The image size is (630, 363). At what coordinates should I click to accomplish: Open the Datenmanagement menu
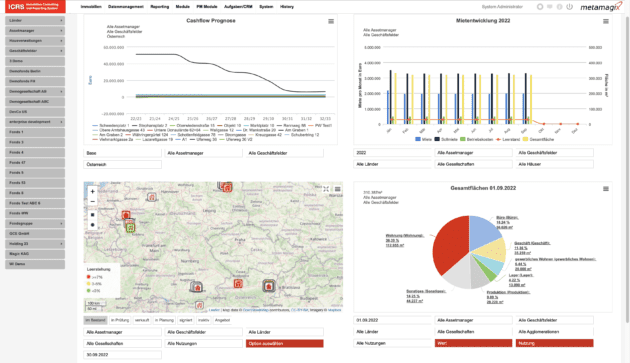(126, 7)
